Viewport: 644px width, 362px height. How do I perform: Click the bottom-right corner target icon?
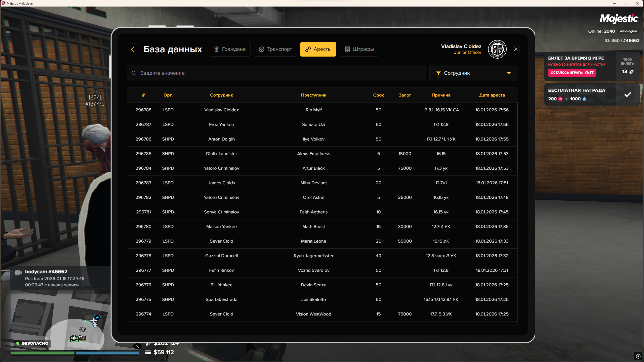coord(638,356)
